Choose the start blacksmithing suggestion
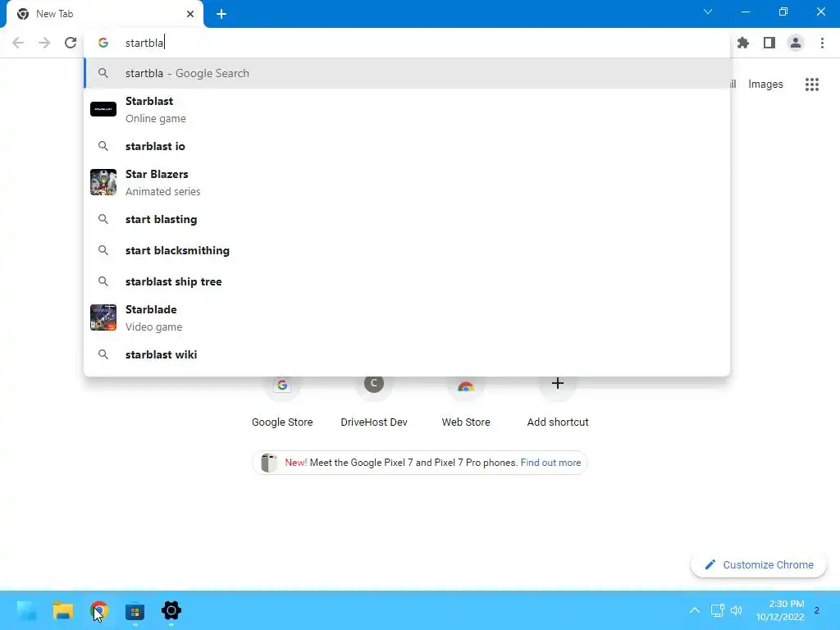This screenshot has height=630, width=840. click(x=407, y=250)
